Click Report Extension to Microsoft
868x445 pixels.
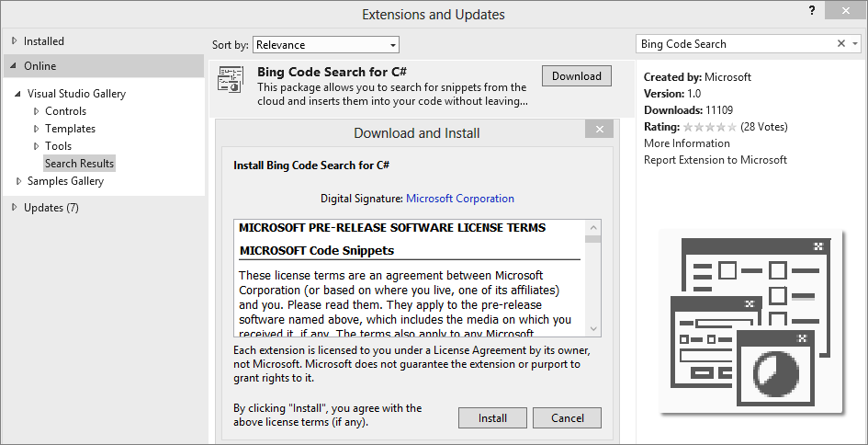point(716,160)
